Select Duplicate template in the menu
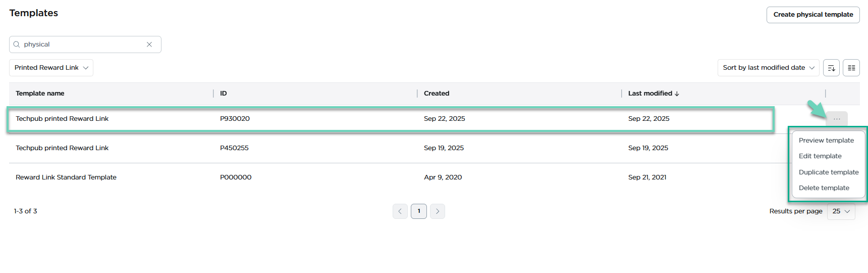 coord(829,172)
